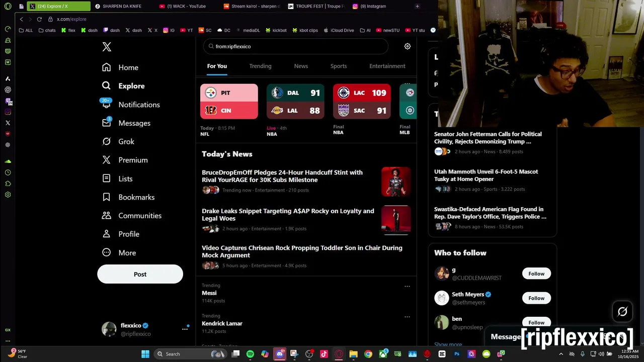Open account switcher dots next to flexxico
This screenshot has height=362, width=644.
[185, 329]
